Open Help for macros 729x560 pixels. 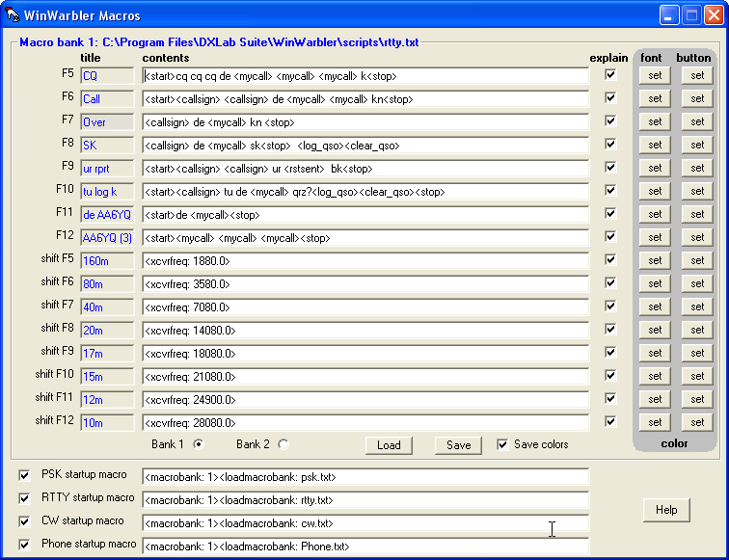[x=665, y=510]
